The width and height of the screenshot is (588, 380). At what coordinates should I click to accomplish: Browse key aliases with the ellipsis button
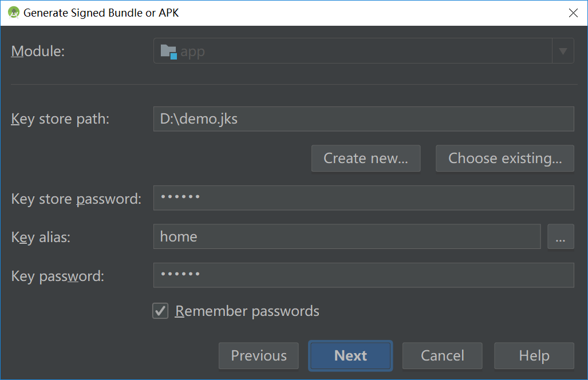coord(561,237)
